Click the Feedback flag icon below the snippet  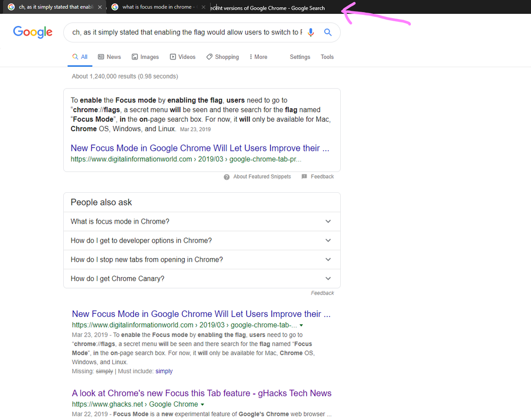pyautogui.click(x=305, y=176)
